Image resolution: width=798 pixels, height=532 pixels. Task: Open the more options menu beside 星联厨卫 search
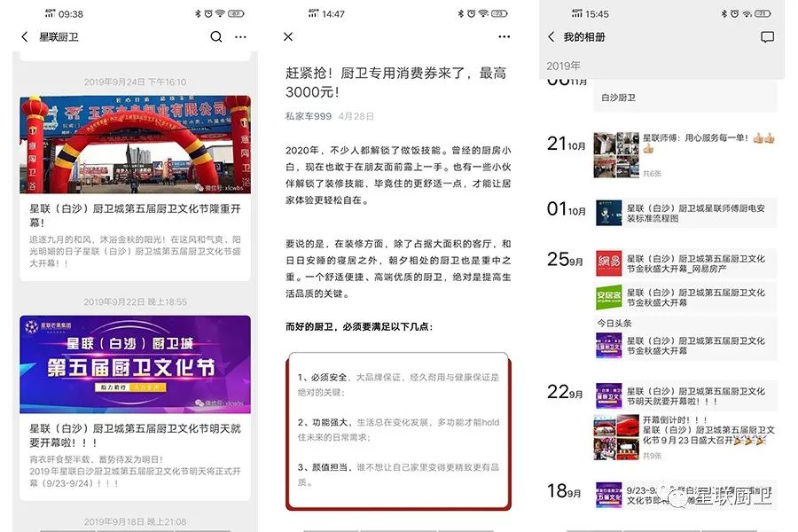click(240, 36)
